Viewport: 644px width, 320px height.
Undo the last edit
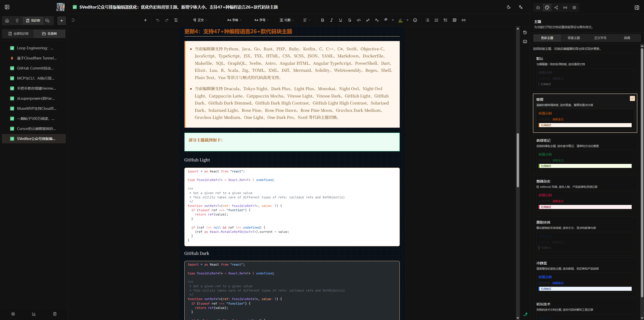click(x=158, y=20)
